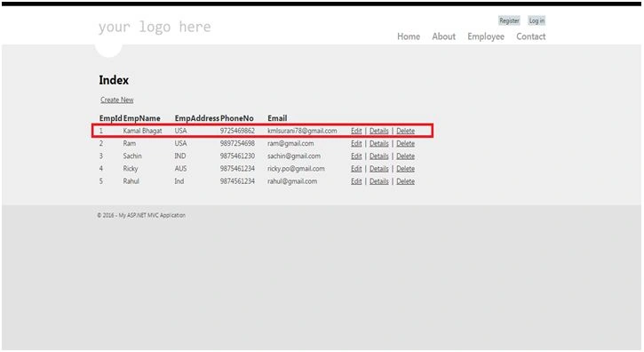Delete the Sachin row
The height and width of the screenshot is (352, 644).
pyautogui.click(x=405, y=156)
